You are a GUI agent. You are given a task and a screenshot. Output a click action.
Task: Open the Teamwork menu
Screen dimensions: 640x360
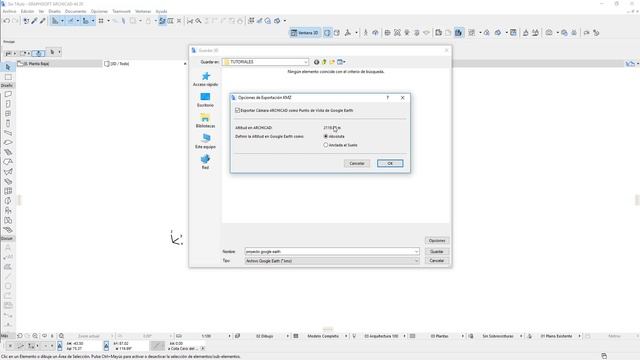(122, 11)
